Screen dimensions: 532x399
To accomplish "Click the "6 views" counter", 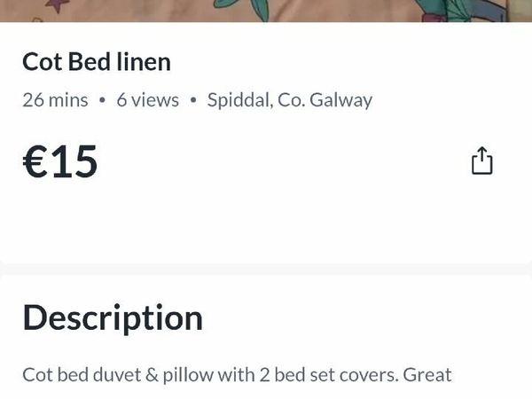I will tap(147, 100).
